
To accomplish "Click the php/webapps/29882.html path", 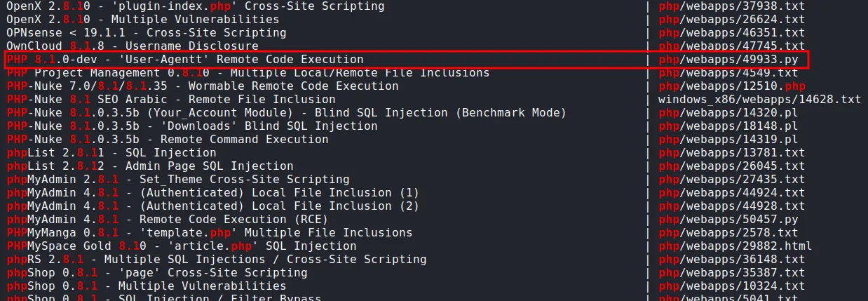I will pyautogui.click(x=735, y=246).
